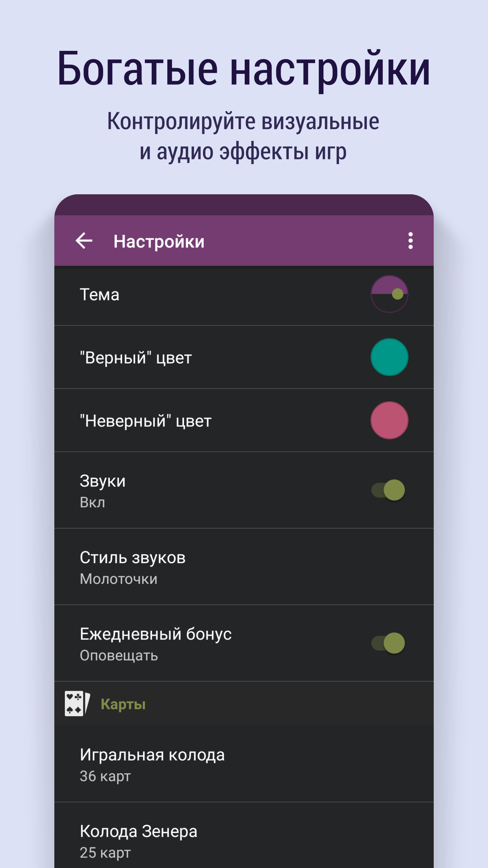Open Игральная колода card count options
Viewport: 488px width, 868px height.
point(244,764)
